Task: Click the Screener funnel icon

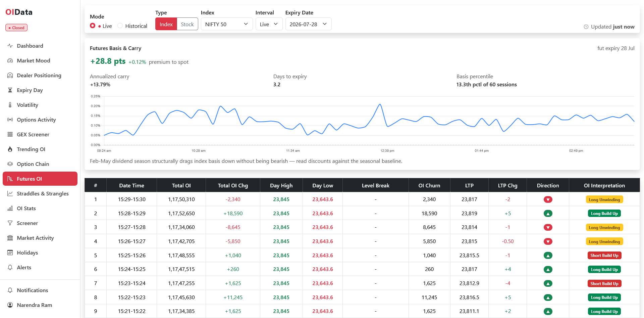Action: click(10, 223)
